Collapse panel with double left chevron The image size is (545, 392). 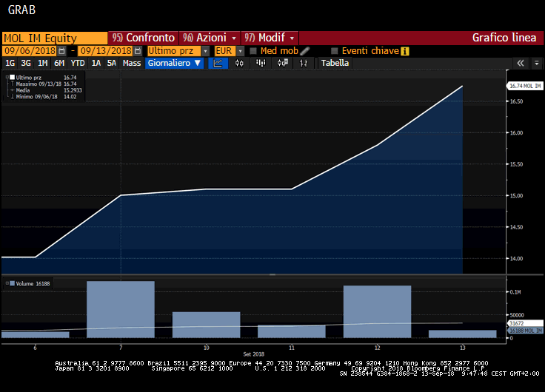[520, 64]
